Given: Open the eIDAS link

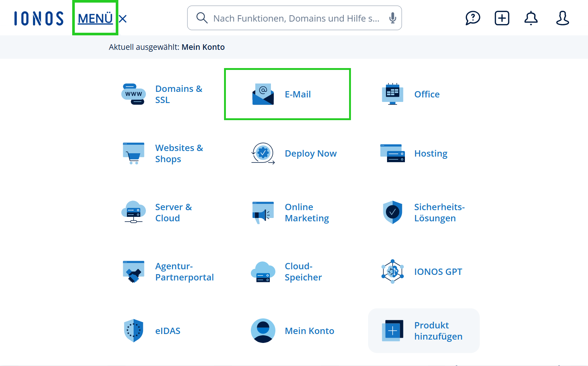Looking at the screenshot, I should pos(167,331).
